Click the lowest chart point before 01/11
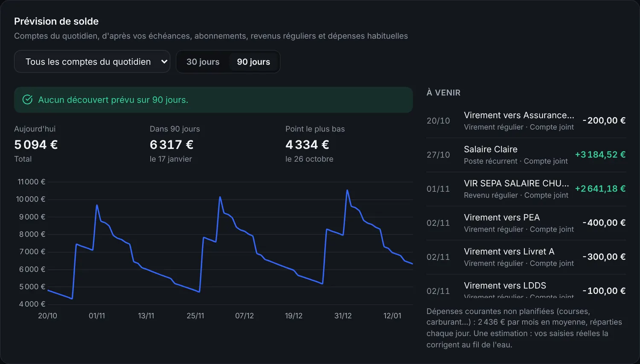This screenshot has height=364, width=640. click(x=72, y=298)
